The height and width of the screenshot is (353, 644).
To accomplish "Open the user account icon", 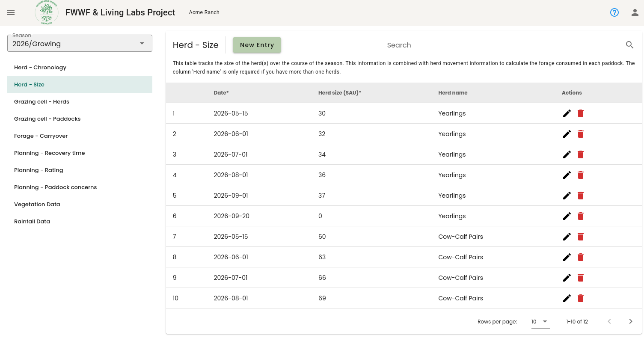I will pos(635,12).
